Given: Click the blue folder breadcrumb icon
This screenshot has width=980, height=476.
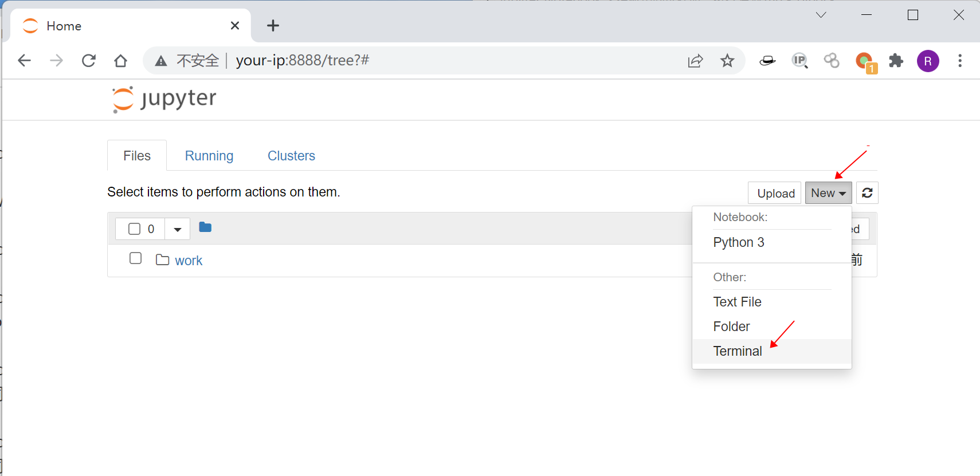Looking at the screenshot, I should point(205,227).
